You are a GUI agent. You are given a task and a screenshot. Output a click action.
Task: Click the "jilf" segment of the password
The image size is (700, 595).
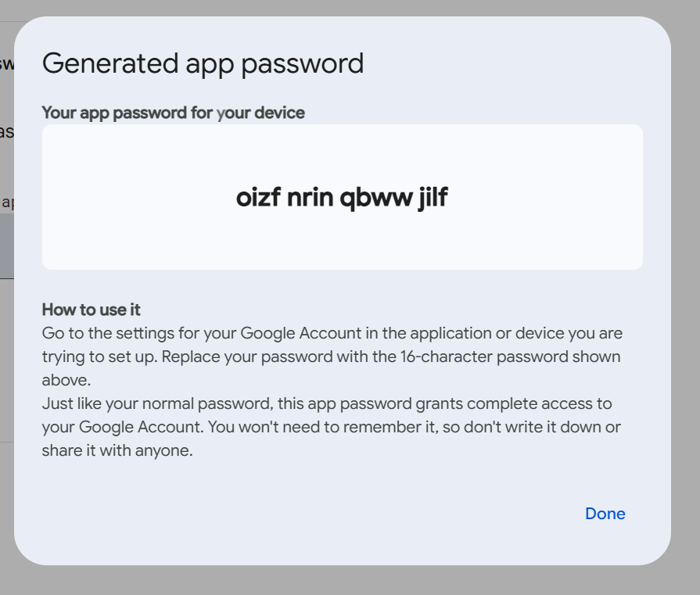tap(433, 197)
